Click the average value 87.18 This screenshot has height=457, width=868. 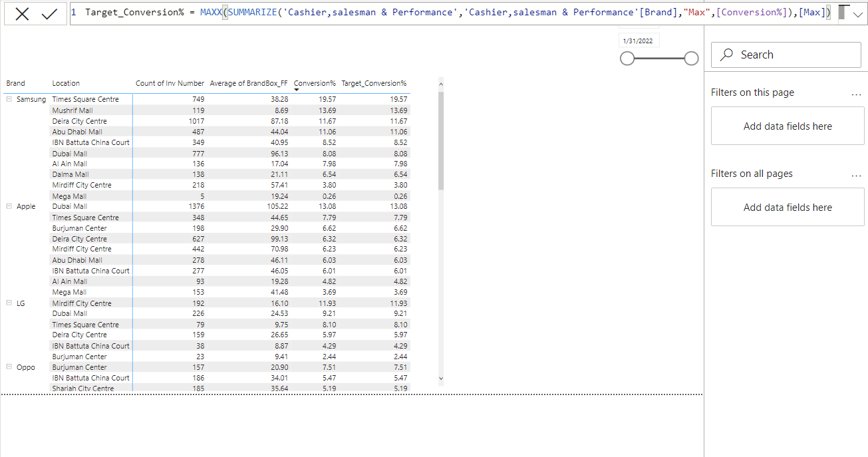(280, 121)
